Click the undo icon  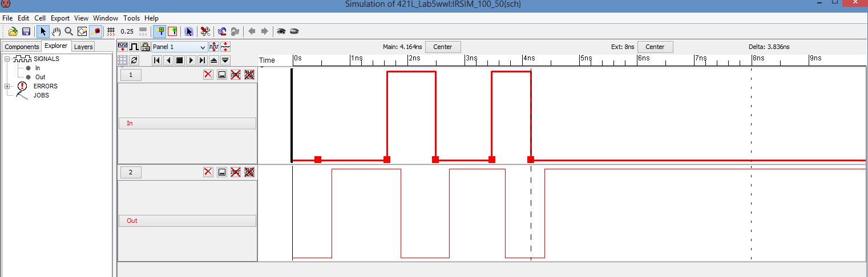tap(222, 31)
